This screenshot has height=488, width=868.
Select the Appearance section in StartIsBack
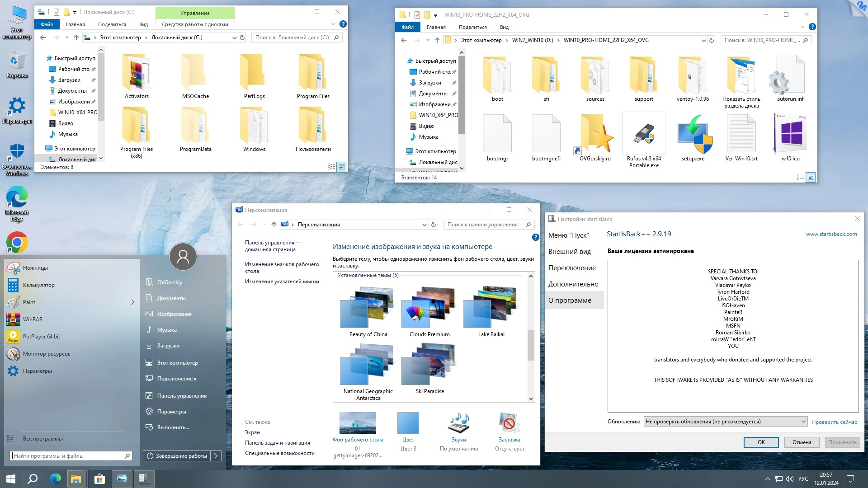click(569, 252)
